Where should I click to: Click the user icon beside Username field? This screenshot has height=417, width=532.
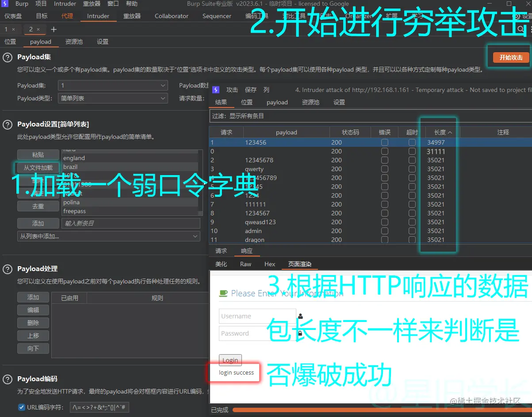300,316
